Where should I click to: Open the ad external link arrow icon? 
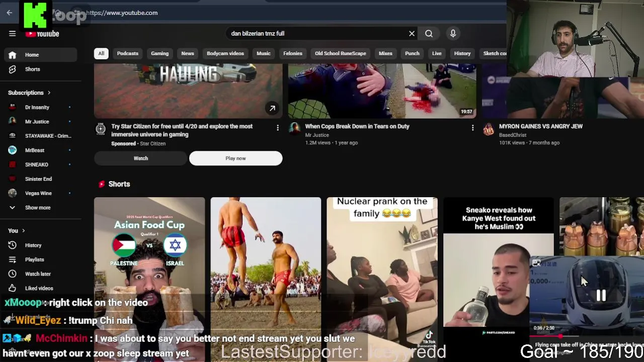[x=272, y=108]
